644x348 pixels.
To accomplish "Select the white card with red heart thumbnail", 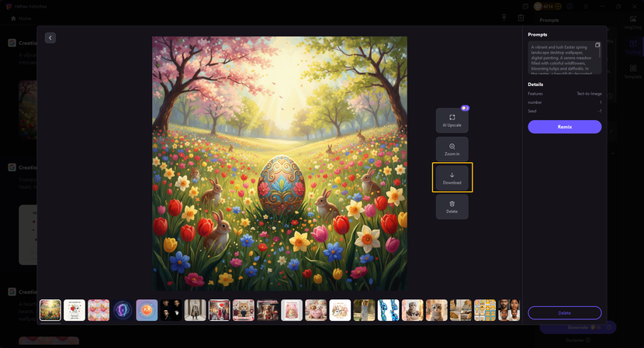I will [x=74, y=310].
